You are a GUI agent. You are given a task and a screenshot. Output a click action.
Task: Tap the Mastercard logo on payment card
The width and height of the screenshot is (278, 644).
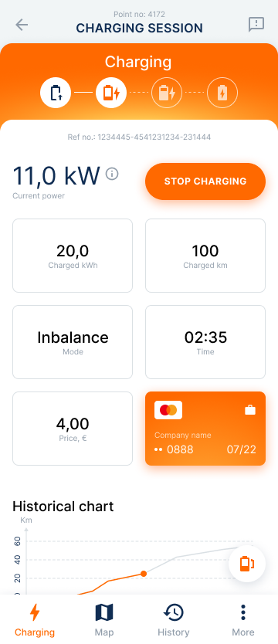(168, 410)
